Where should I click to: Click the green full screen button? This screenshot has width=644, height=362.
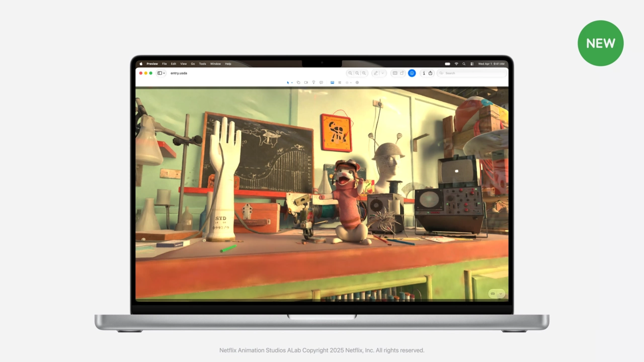click(151, 73)
